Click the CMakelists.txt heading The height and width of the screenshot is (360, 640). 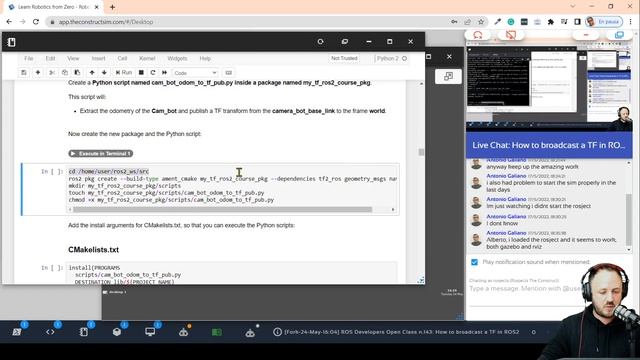pyautogui.click(x=93, y=250)
